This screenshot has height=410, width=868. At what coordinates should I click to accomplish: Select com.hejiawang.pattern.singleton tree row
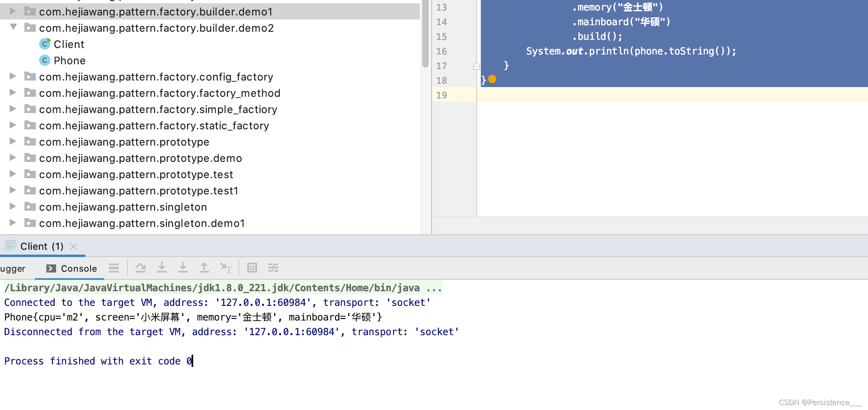click(210, 207)
